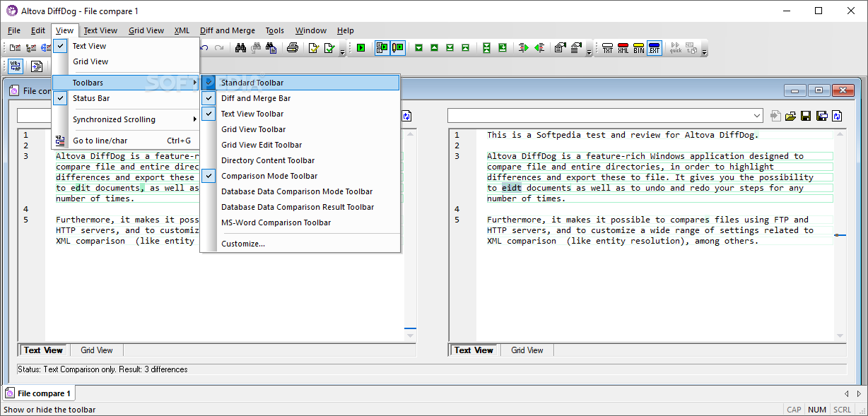
Task: Open the Tools menu
Action: [275, 30]
